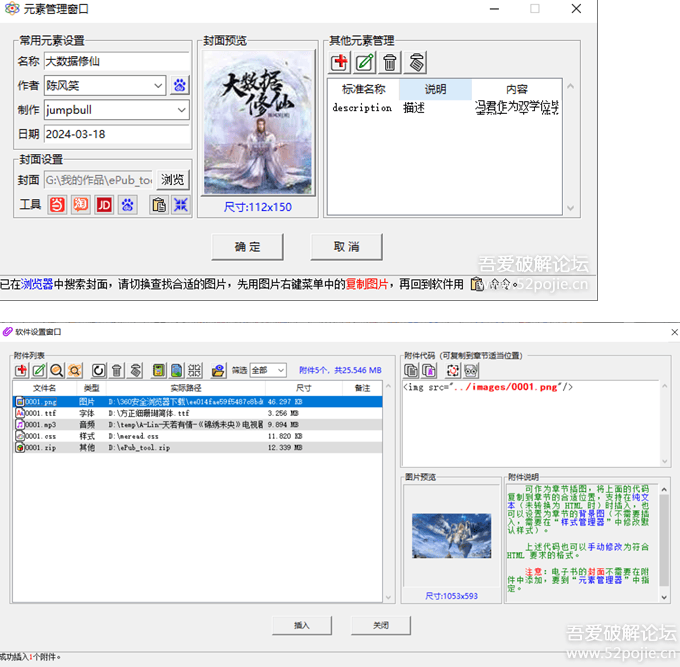
Task: Click the magnifier search icon in the attachment toolbar
Action: 57,370
